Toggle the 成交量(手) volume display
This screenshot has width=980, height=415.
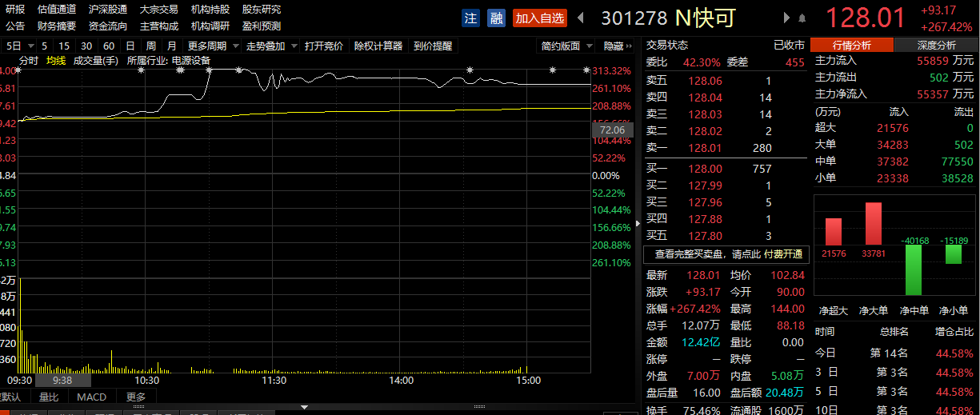click(95, 60)
